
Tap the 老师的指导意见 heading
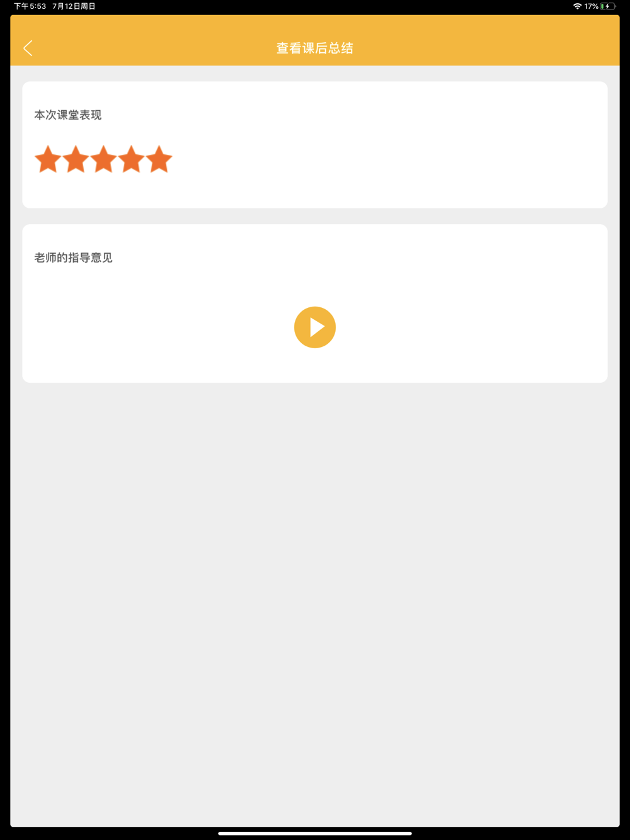click(73, 258)
